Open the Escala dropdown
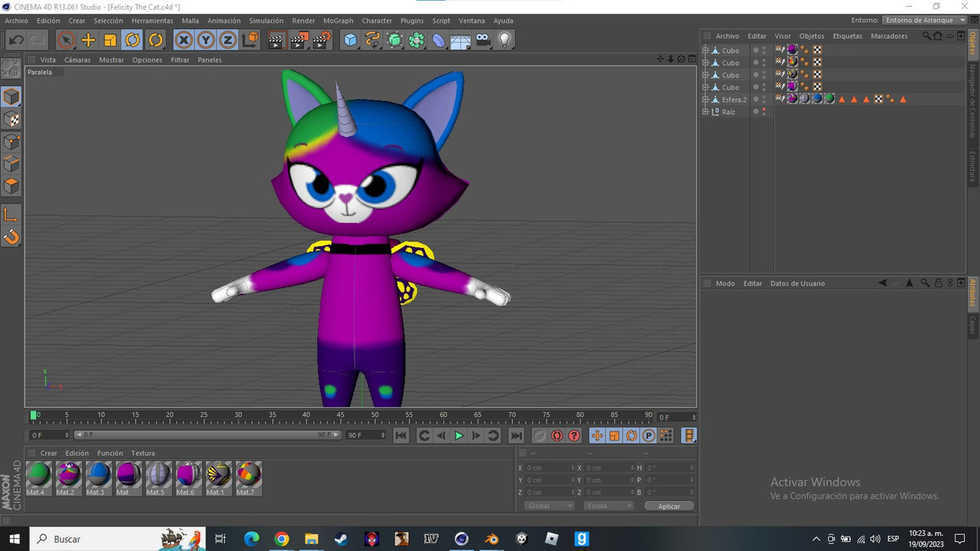980x551 pixels. click(609, 506)
